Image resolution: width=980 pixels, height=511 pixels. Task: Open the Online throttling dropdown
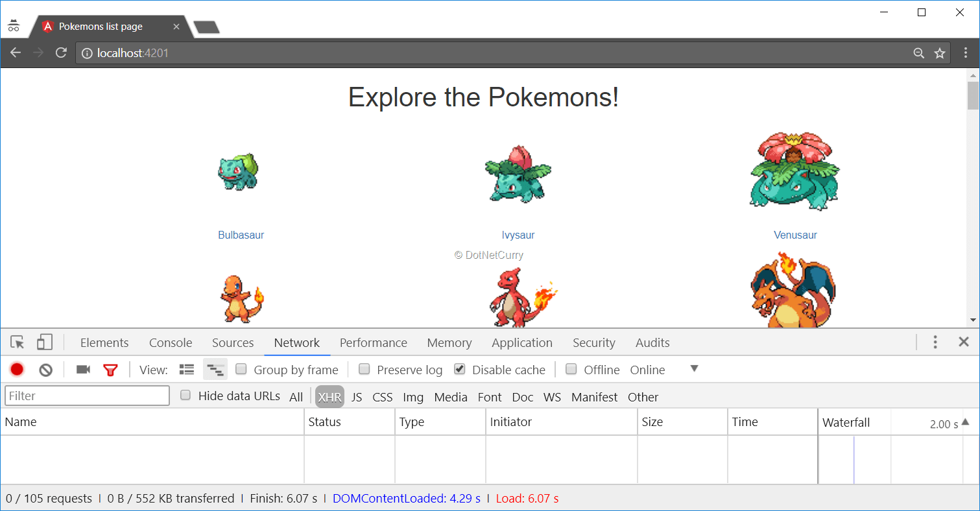(663, 370)
